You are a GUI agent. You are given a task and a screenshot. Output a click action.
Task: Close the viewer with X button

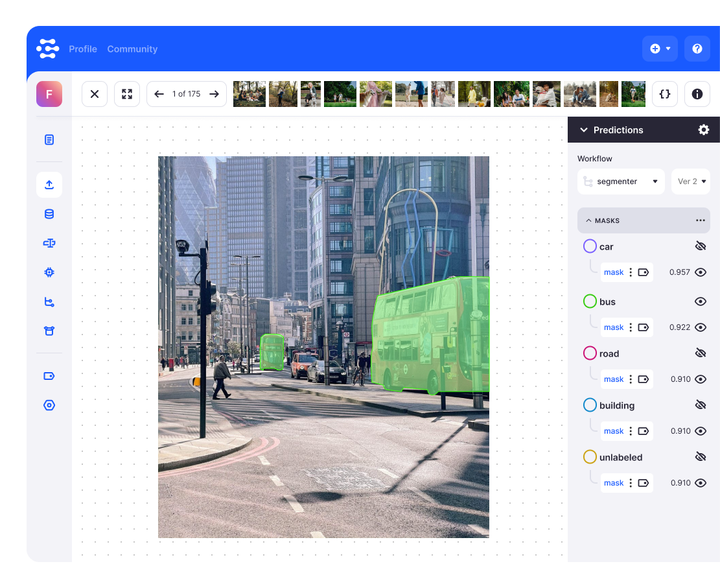tap(95, 94)
